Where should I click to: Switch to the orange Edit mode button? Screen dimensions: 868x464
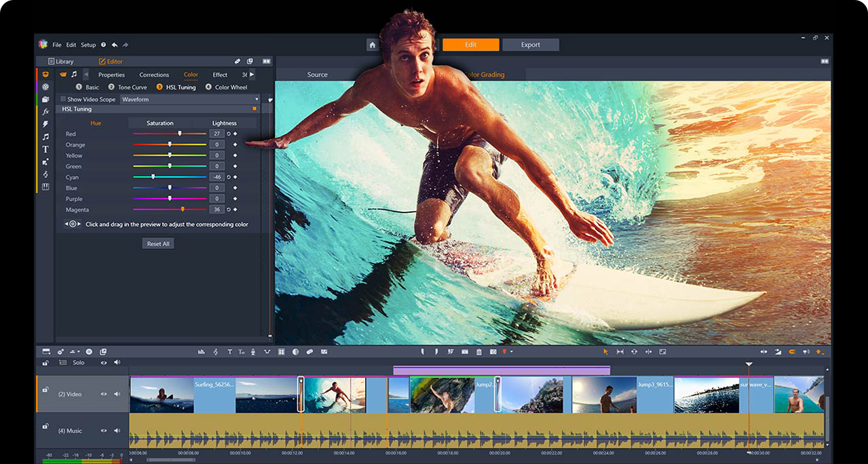click(470, 45)
